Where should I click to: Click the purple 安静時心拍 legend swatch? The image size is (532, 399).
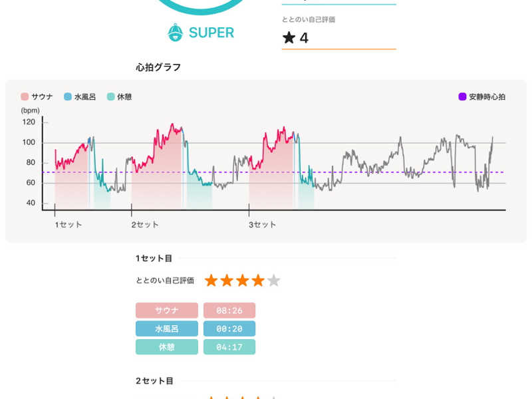coord(462,97)
